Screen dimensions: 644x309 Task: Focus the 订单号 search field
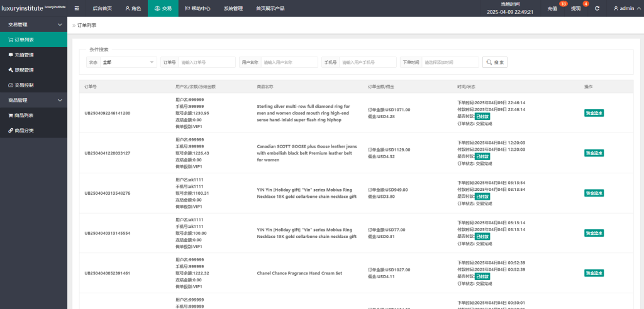(206, 62)
